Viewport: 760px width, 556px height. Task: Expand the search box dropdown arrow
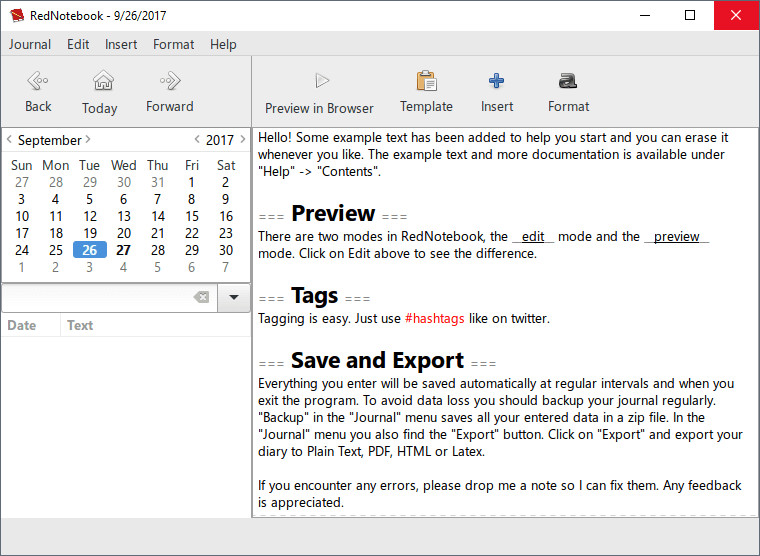[x=234, y=297]
